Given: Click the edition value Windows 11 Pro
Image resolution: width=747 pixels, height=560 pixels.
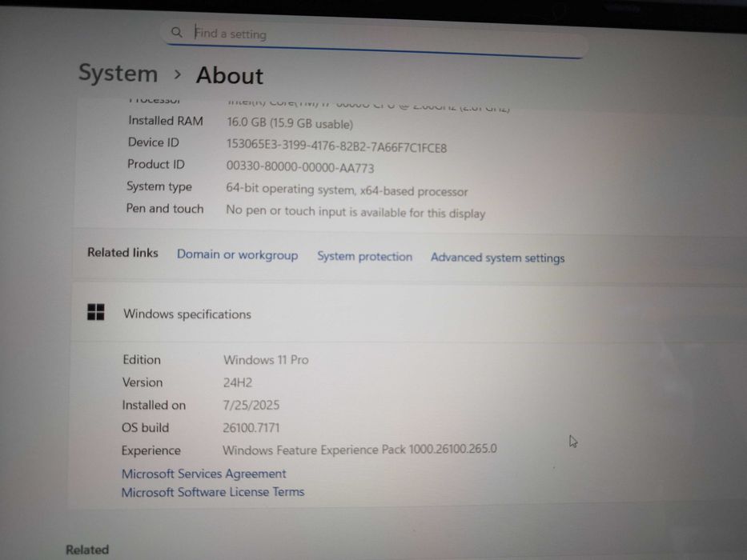Looking at the screenshot, I should point(266,359).
